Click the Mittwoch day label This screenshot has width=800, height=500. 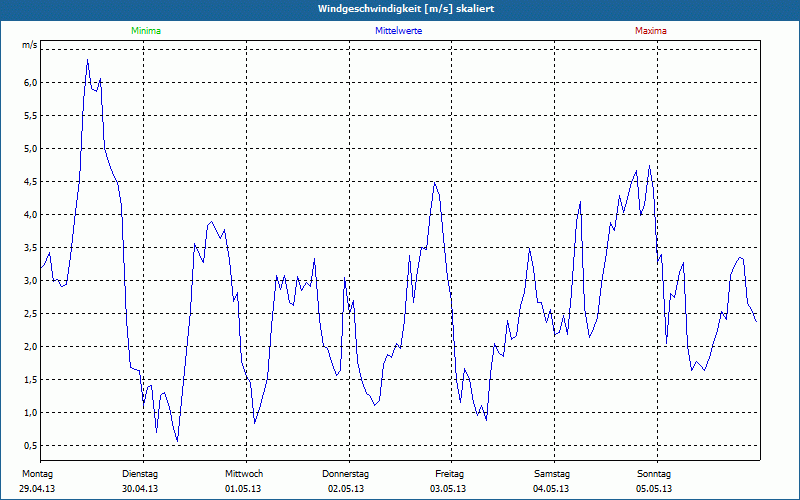tap(244, 474)
